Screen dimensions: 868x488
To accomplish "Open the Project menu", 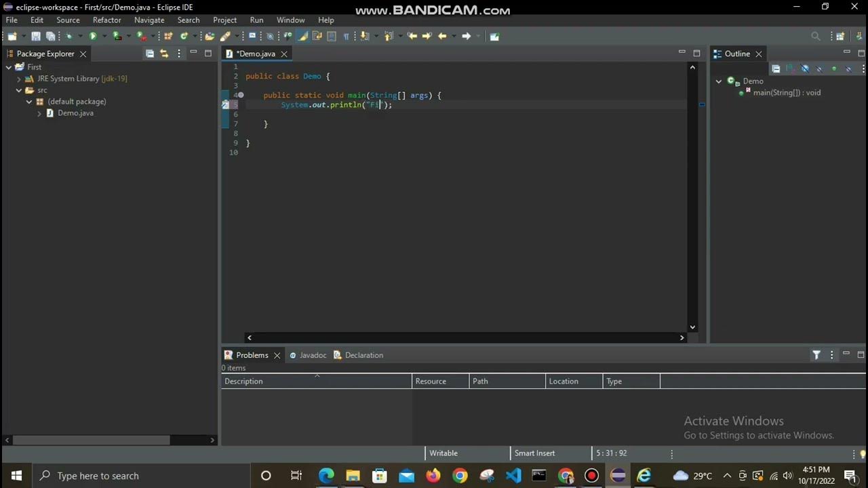I will coord(225,20).
